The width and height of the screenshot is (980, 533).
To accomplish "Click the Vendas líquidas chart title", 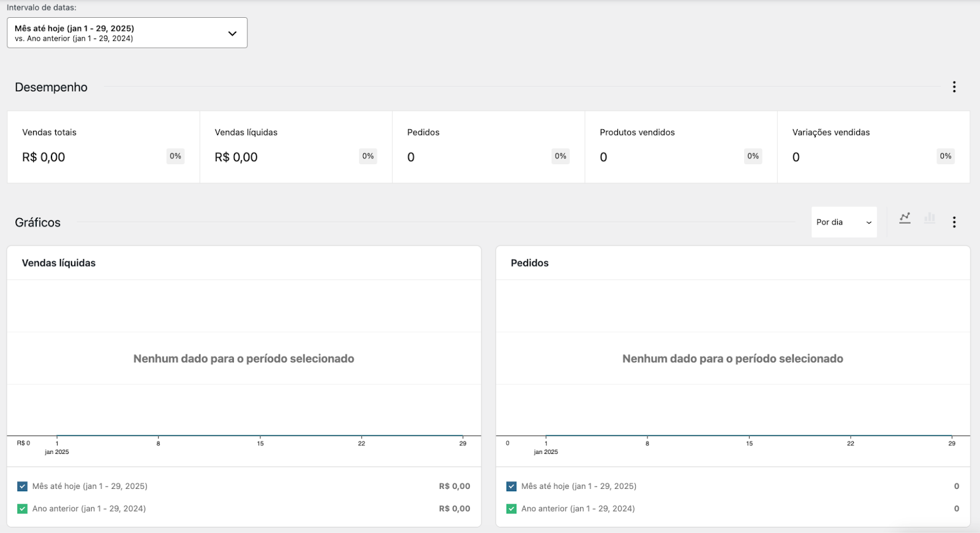I will [x=59, y=263].
